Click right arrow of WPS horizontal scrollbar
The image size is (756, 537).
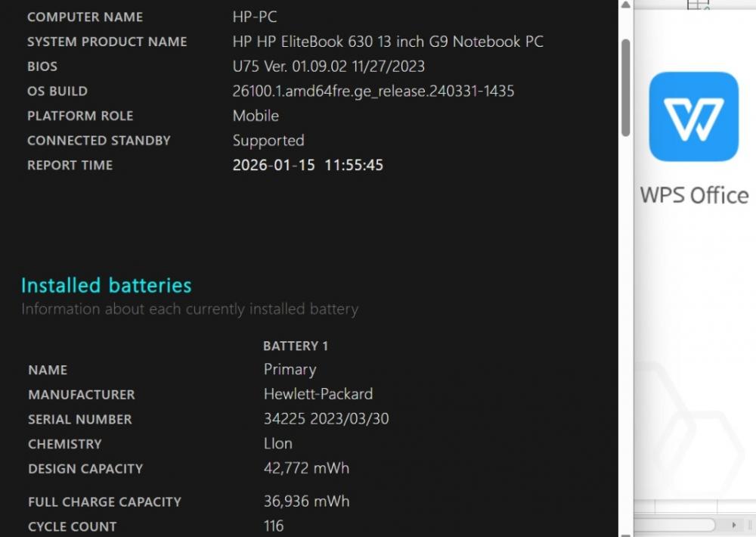click(734, 525)
